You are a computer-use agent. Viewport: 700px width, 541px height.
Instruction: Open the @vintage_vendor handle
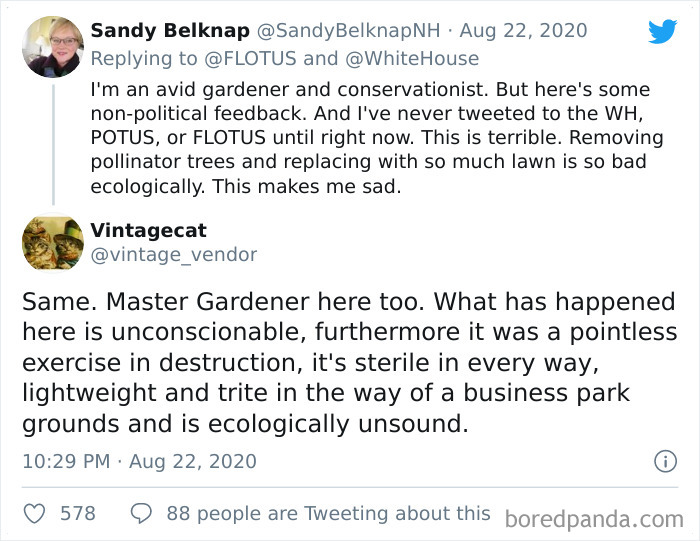(x=174, y=255)
